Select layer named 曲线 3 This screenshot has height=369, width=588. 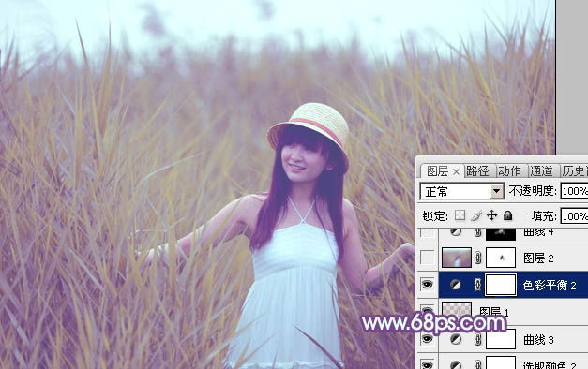(x=538, y=340)
